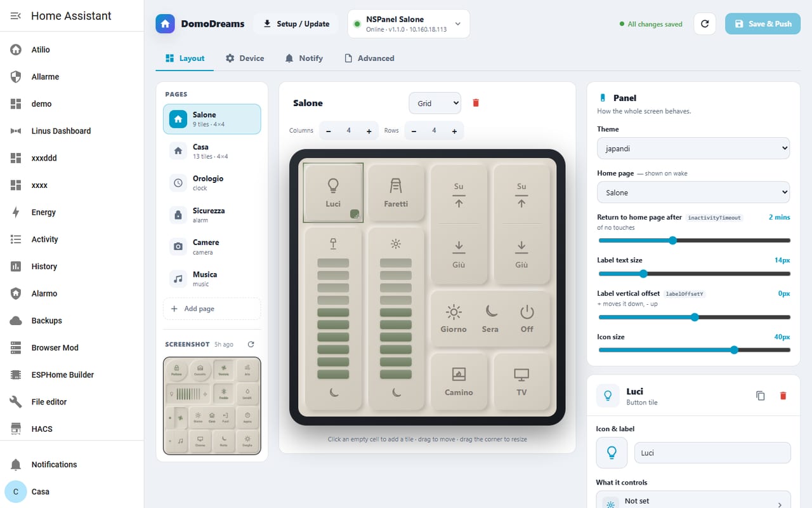Decrease the Columns count
The height and width of the screenshot is (508, 812).
click(329, 131)
